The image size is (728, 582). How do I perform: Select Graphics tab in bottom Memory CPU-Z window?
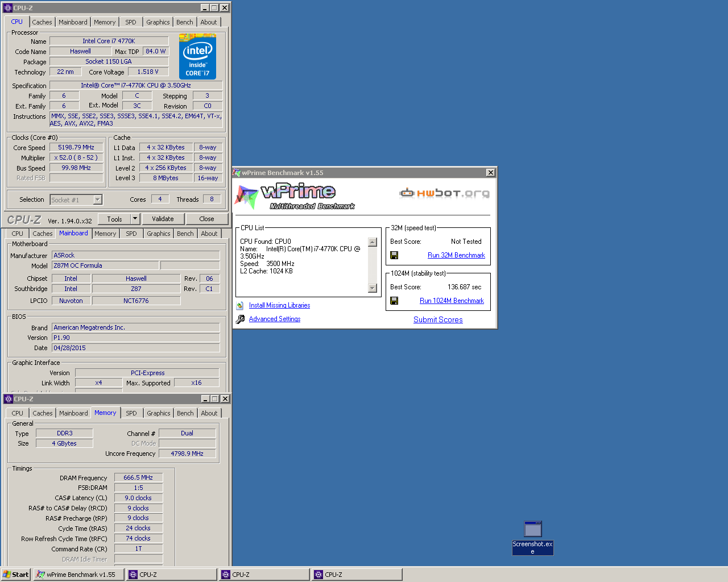coord(159,413)
